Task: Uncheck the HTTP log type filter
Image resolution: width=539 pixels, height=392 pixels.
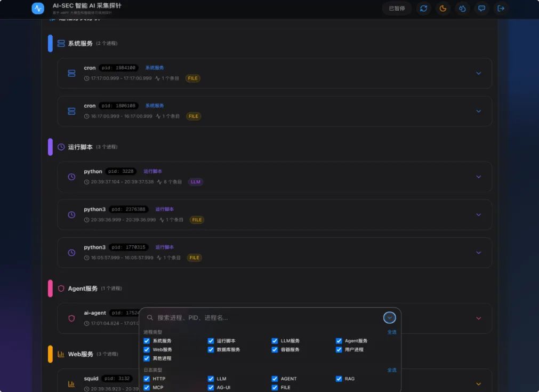Action: (147, 379)
